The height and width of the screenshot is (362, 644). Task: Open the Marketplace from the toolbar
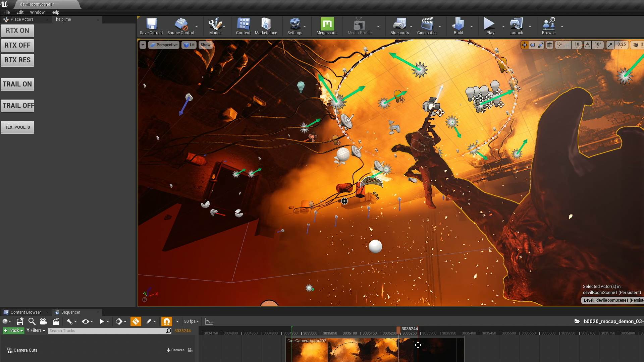(x=266, y=26)
